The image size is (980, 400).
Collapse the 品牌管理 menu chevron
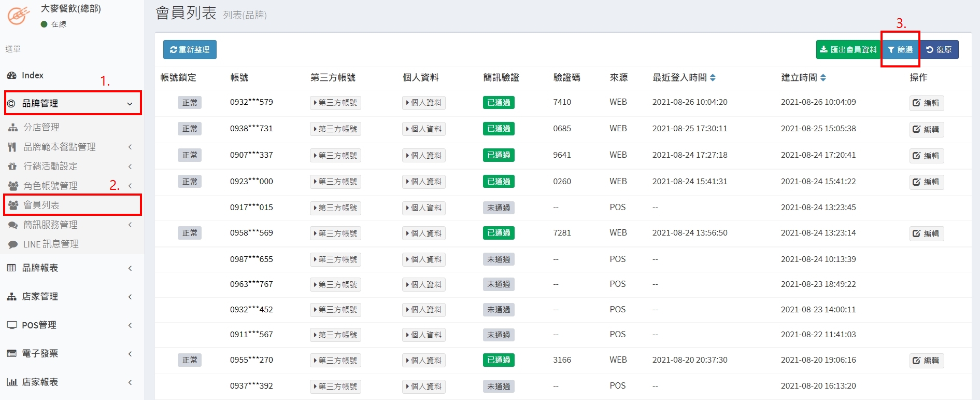(130, 104)
